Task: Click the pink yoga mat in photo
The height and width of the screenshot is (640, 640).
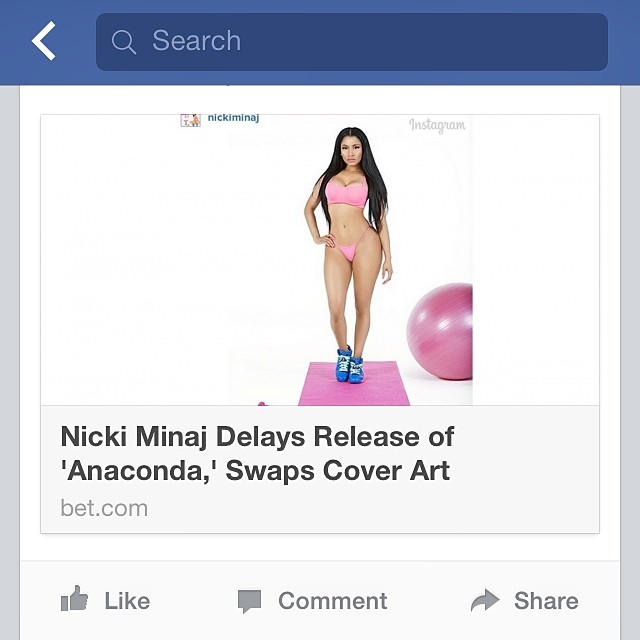Action: 354,386
